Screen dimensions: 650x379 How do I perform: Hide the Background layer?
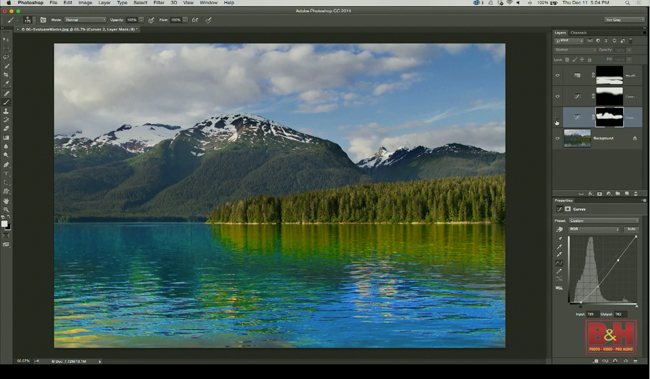click(x=557, y=138)
